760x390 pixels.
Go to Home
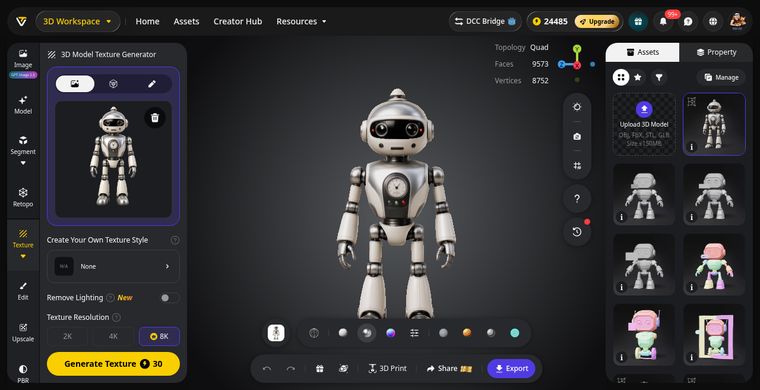[x=147, y=21]
